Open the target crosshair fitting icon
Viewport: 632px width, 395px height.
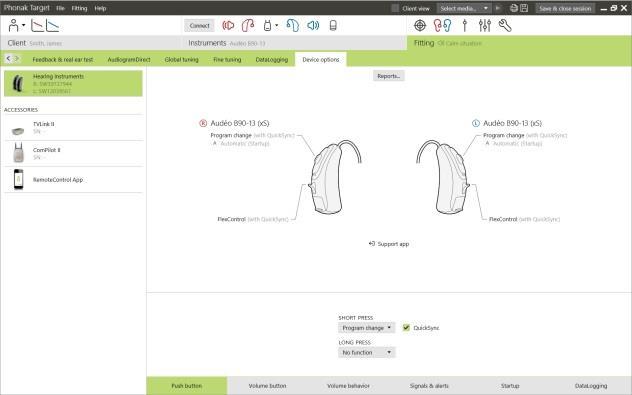coord(420,25)
